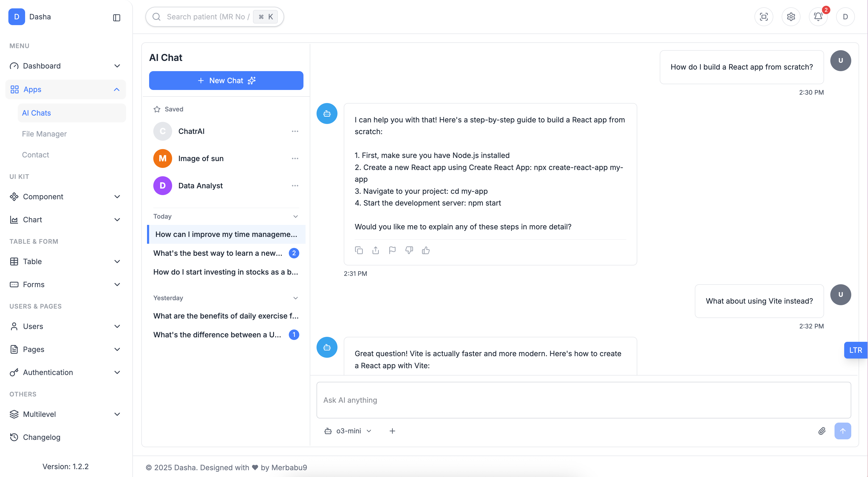Image resolution: width=868 pixels, height=477 pixels.
Task: Switch layout direction with LTR button
Action: tap(855, 350)
